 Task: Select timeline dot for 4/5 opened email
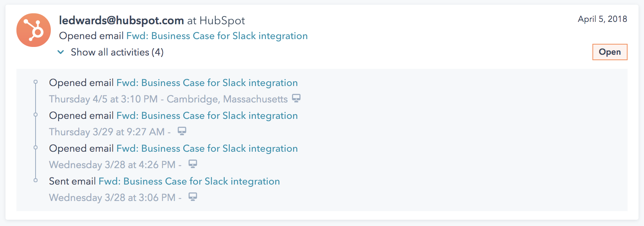point(36,82)
